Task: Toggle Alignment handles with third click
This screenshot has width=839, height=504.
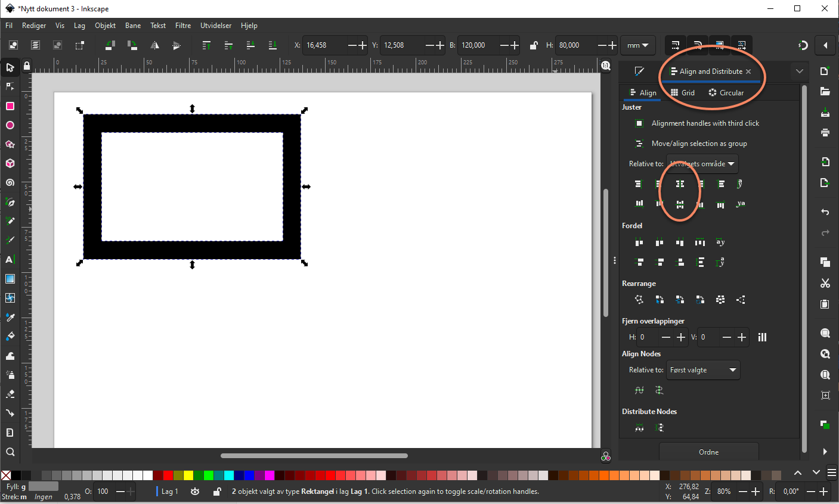Action: tap(639, 123)
